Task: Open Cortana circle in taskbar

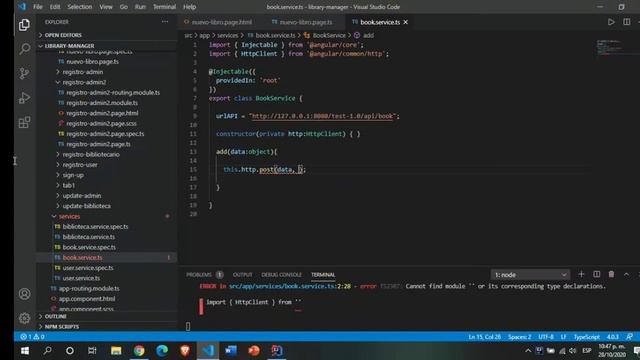Action: click(x=70, y=351)
